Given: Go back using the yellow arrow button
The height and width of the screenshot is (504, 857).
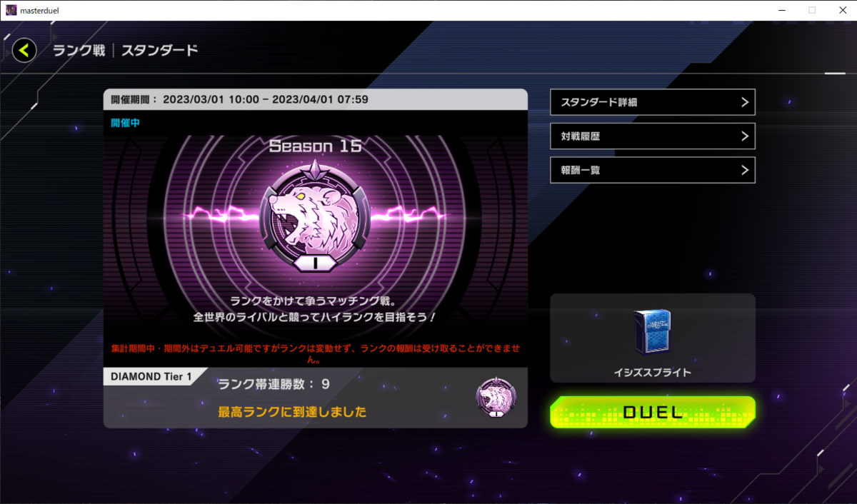Looking at the screenshot, I should coord(24,50).
